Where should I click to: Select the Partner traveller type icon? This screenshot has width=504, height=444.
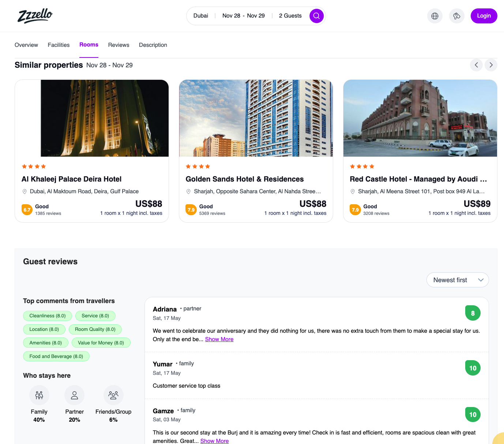pyautogui.click(x=74, y=395)
